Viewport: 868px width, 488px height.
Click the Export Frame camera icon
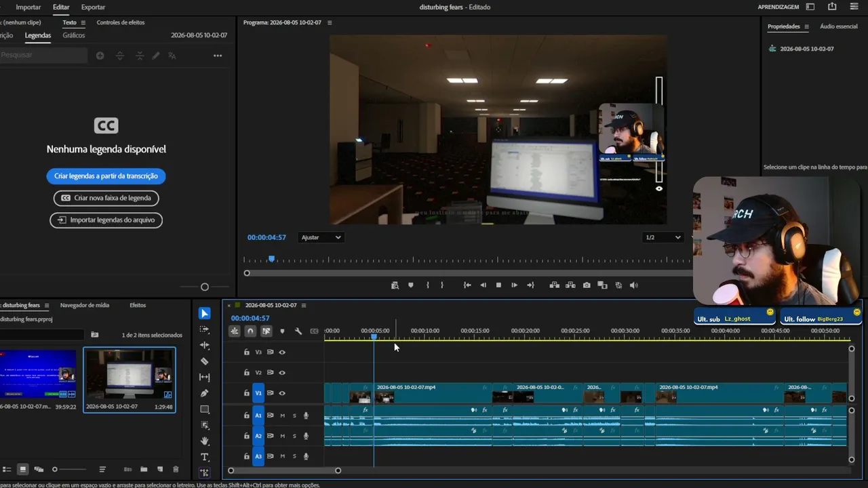point(587,285)
